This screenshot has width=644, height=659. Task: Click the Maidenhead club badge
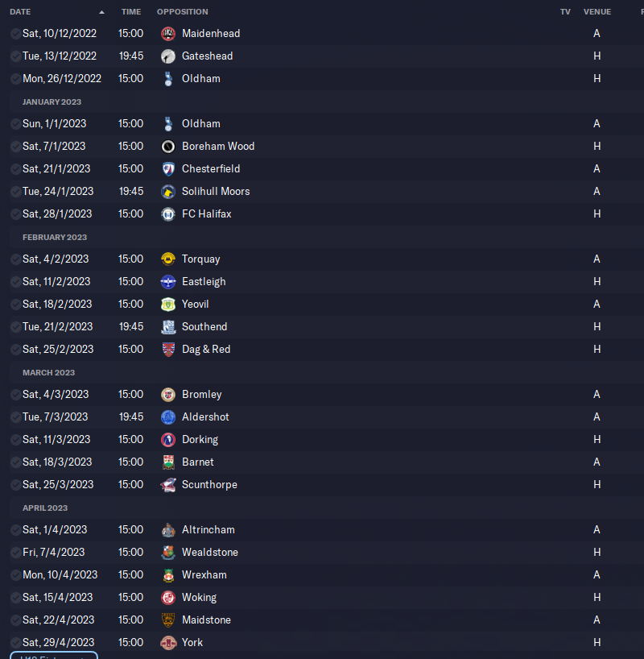[168, 34]
